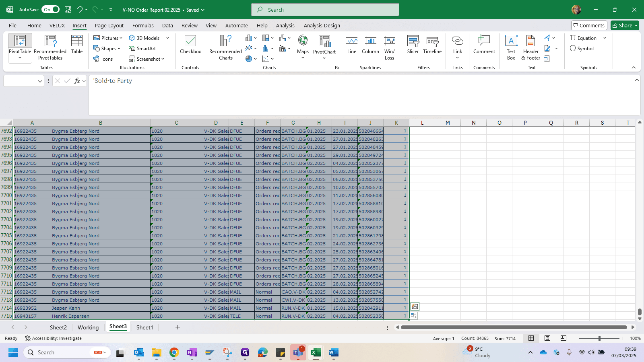Insert a Checkbox control
The image size is (644, 362).
pyautogui.click(x=190, y=45)
